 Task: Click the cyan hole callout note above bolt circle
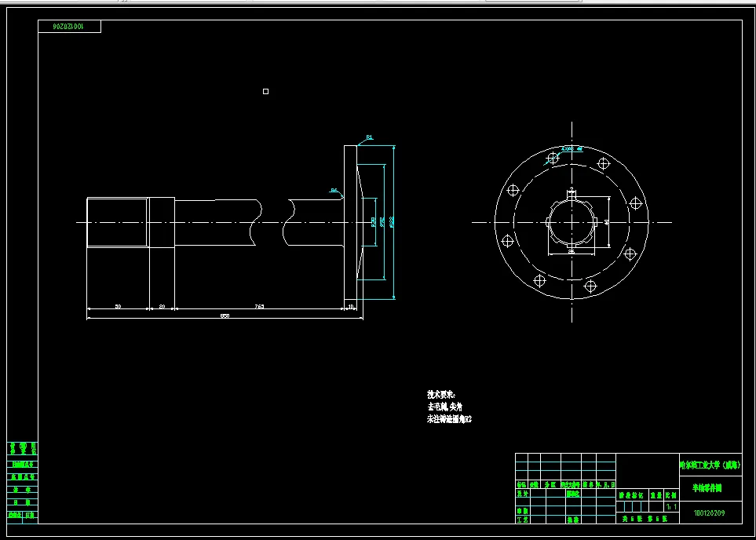[x=573, y=149]
